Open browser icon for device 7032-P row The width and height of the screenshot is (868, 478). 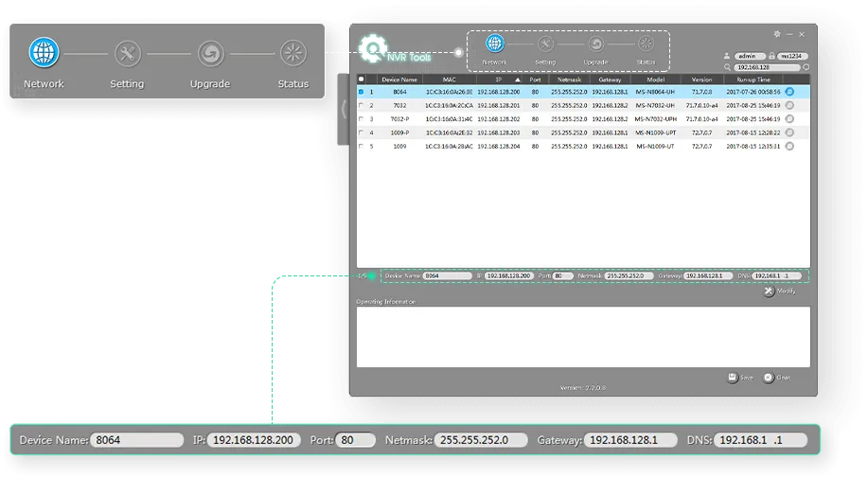pos(790,119)
